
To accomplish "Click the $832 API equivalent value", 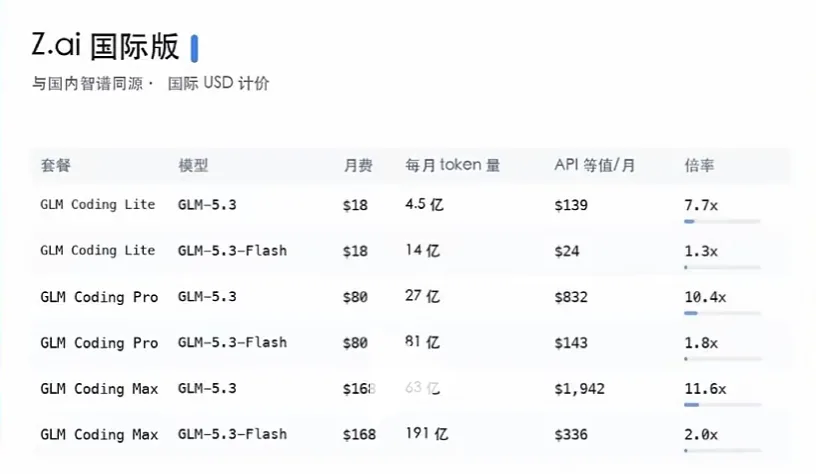I will 571,297.
